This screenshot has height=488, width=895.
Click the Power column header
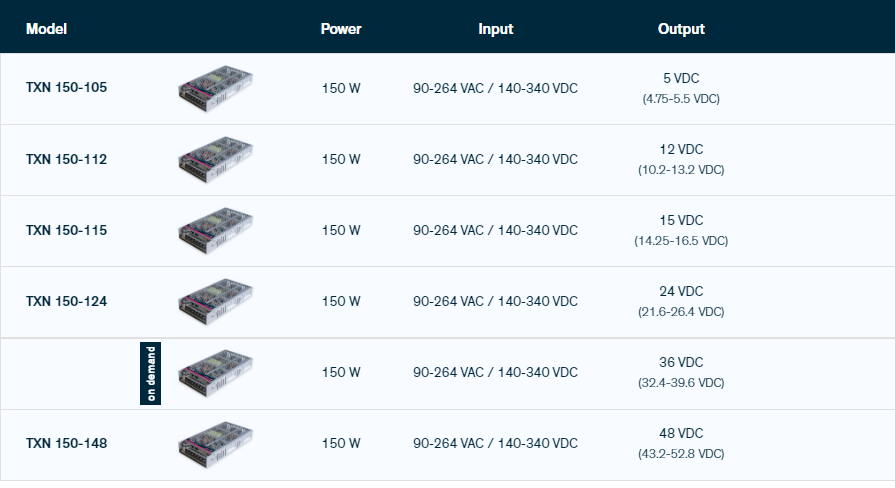tap(341, 29)
